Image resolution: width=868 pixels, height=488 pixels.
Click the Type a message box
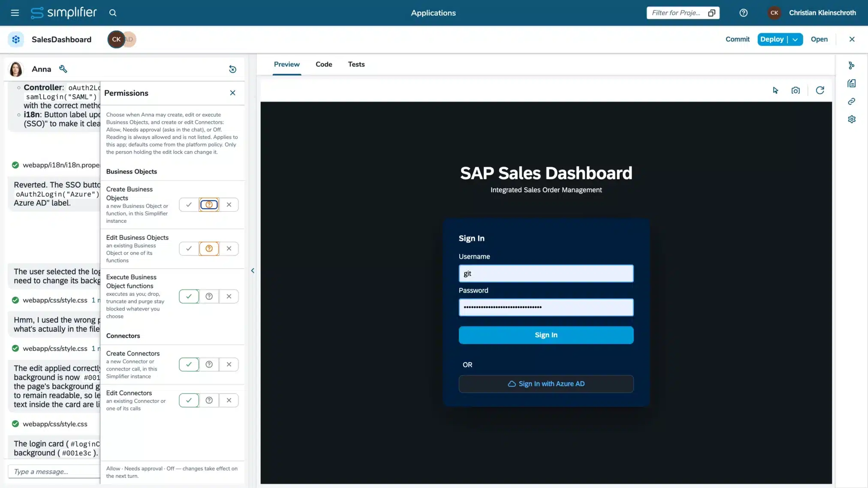click(54, 471)
